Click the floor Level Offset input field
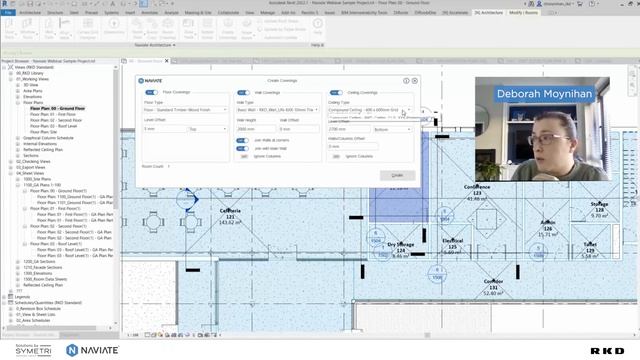The height and width of the screenshot is (360, 640). [x=165, y=129]
